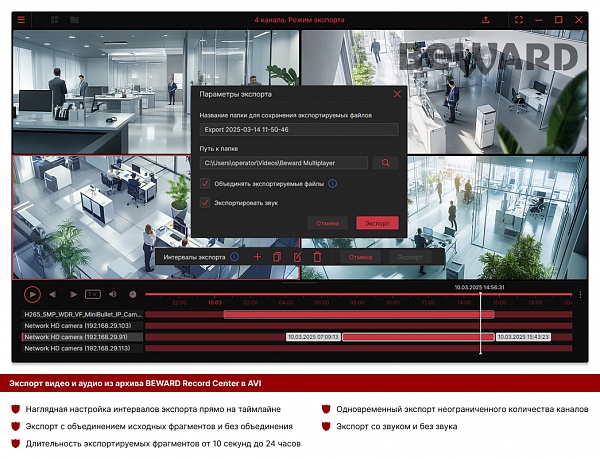
Task: Click the 12:00 mark on timeline ruler
Action: click(428, 303)
